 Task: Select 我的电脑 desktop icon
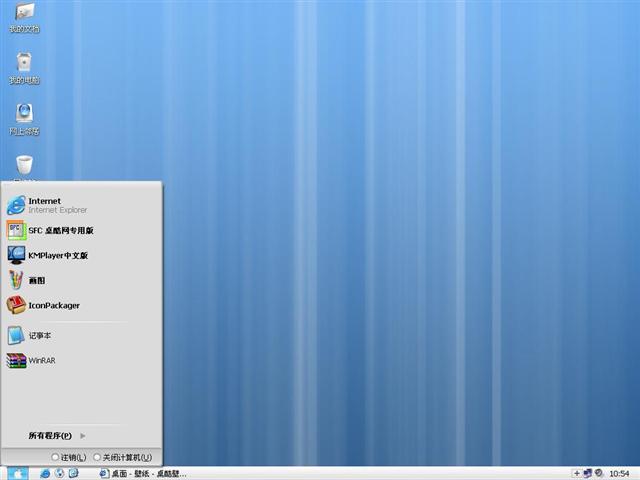24,69
